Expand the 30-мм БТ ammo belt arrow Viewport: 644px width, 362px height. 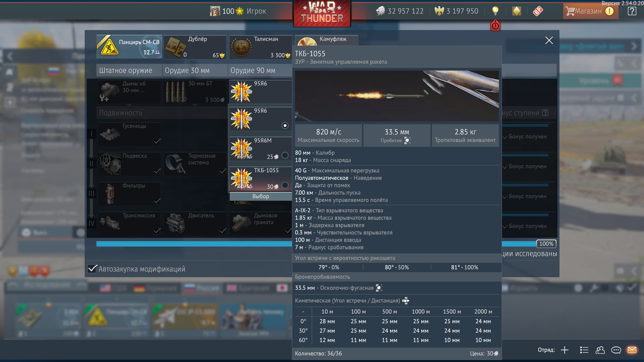pos(195,105)
